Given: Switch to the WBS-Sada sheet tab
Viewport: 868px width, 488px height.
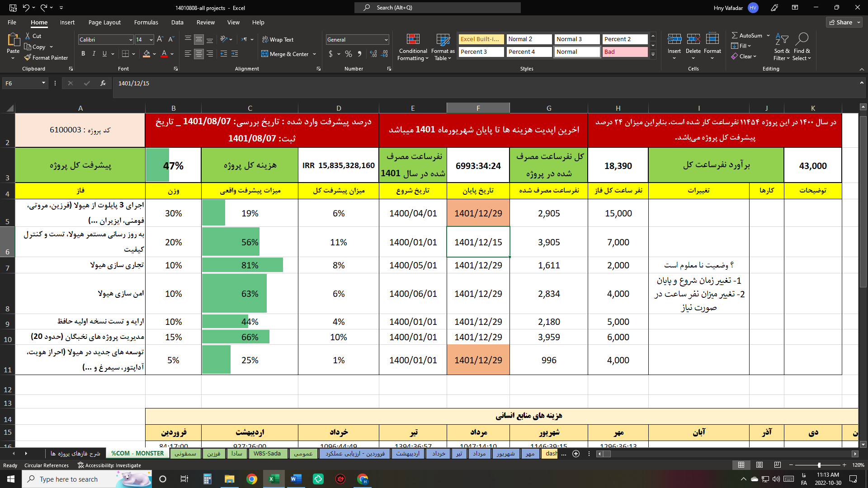Looking at the screenshot, I should coord(267,453).
